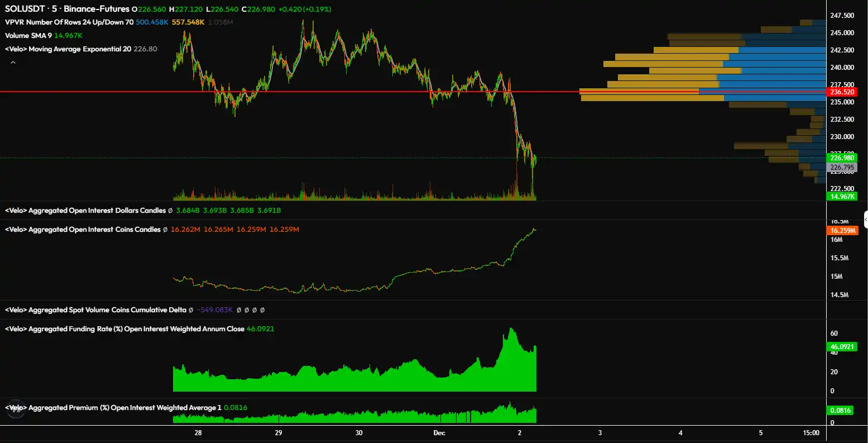Open the right side panel handle

865,220
